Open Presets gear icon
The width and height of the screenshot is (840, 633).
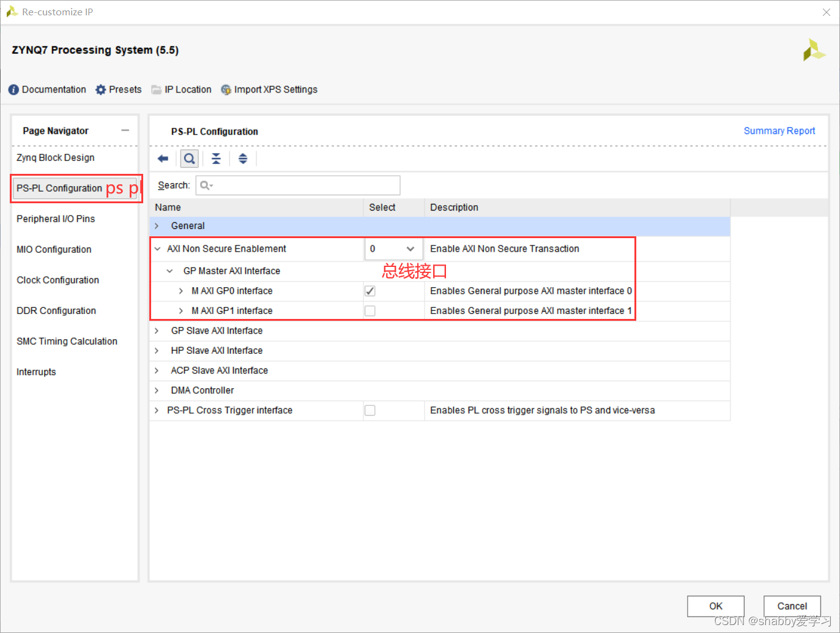[101, 90]
